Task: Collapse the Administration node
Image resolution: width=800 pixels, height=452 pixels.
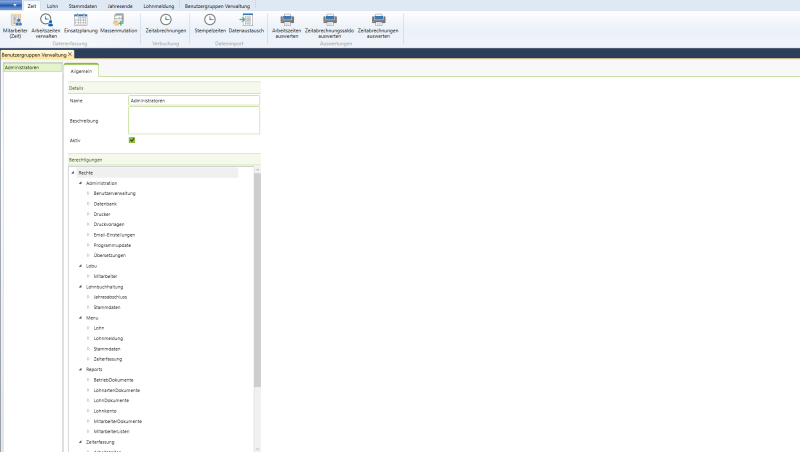Action: coord(81,183)
